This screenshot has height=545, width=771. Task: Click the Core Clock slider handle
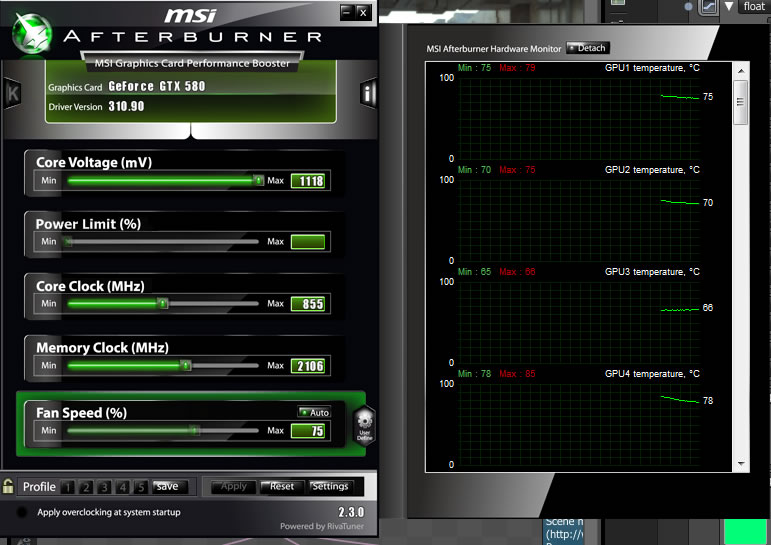click(163, 303)
